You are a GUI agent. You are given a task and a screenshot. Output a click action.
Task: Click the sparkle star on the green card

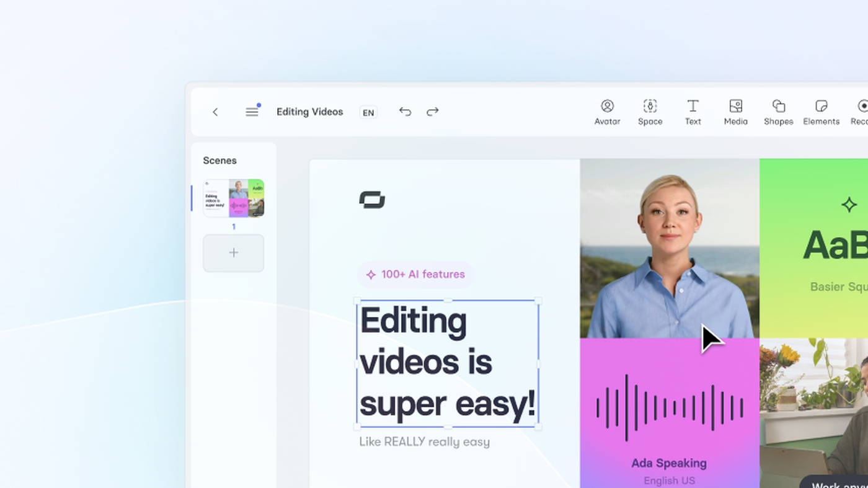pos(849,205)
